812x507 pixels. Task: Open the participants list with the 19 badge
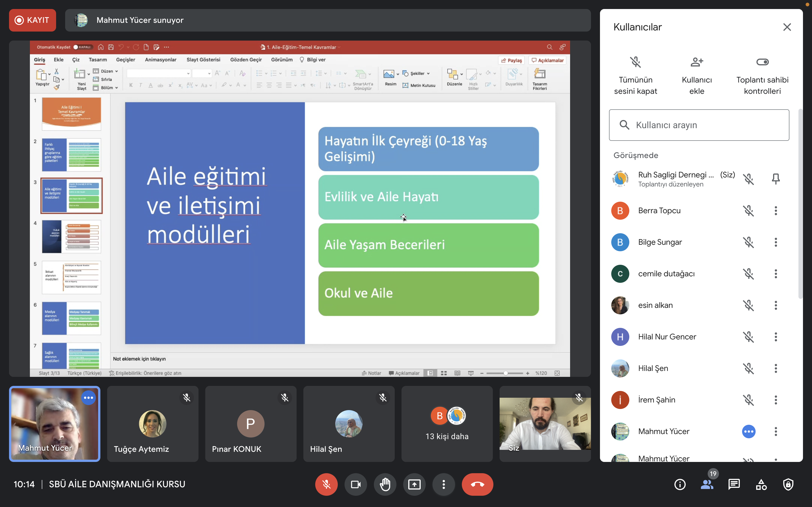[x=707, y=484]
